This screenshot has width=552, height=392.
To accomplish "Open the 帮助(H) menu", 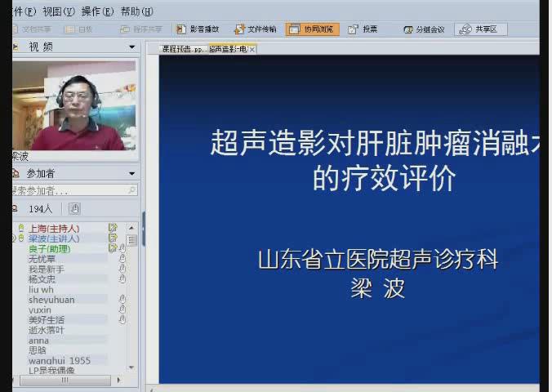I will (136, 11).
